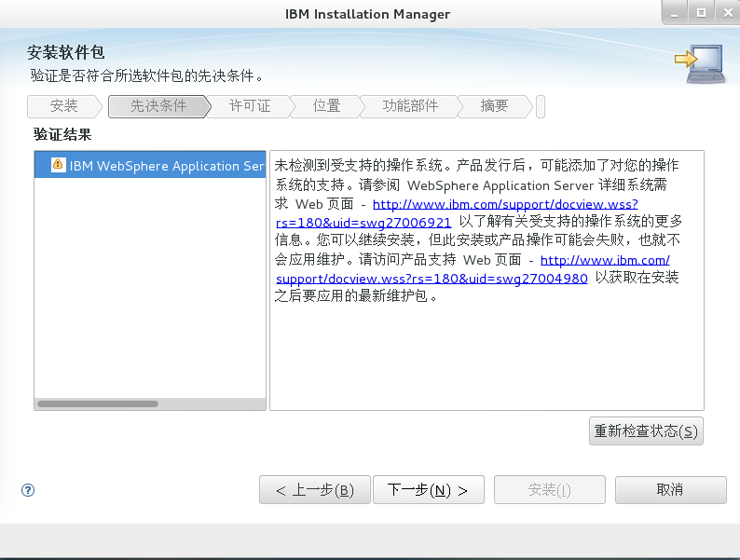Click the help question mark icon
740x560 pixels.
point(28,490)
